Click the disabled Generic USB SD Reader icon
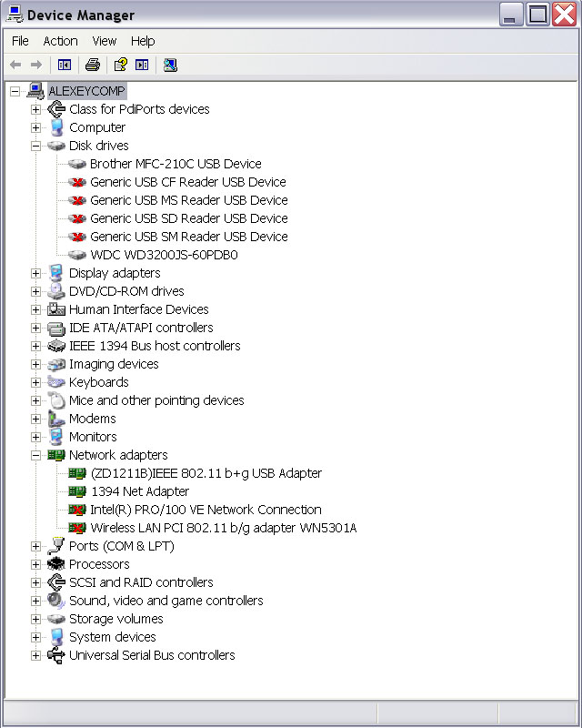Image resolution: width=582 pixels, height=728 pixels. (77, 218)
